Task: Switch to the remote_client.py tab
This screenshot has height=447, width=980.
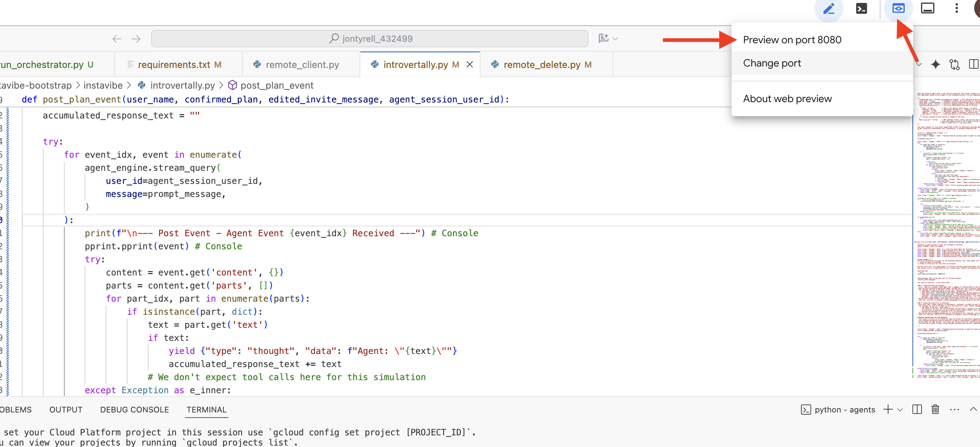Action: tap(303, 64)
